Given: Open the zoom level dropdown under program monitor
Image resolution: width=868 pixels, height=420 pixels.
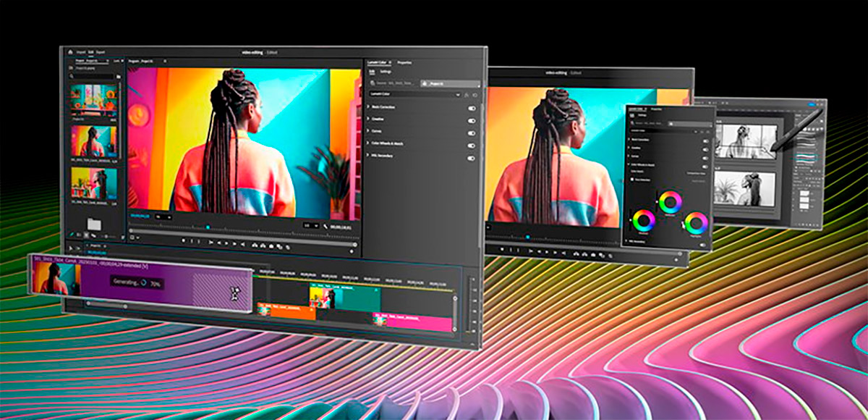Looking at the screenshot, I should 163,217.
